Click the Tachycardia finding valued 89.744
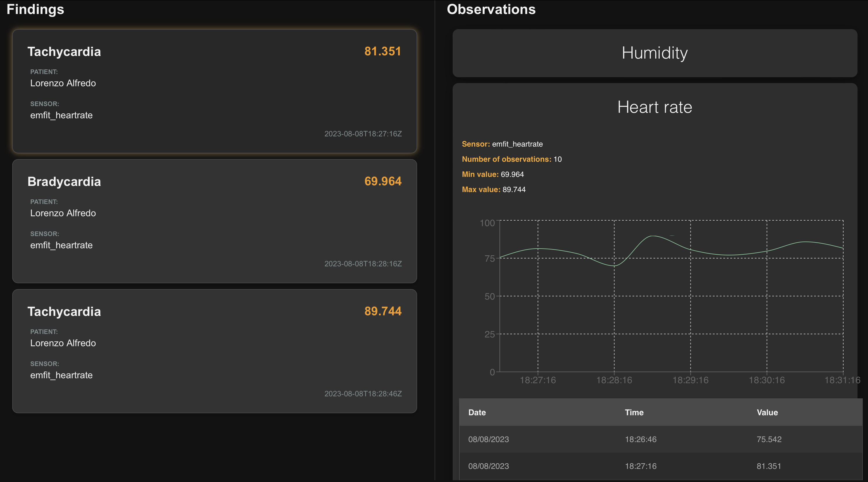 click(x=64, y=311)
